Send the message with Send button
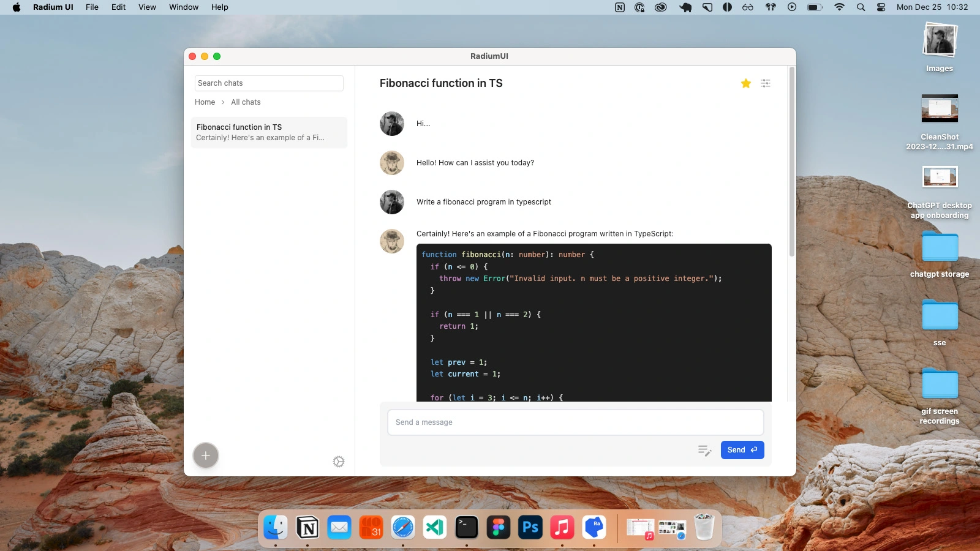 point(742,450)
